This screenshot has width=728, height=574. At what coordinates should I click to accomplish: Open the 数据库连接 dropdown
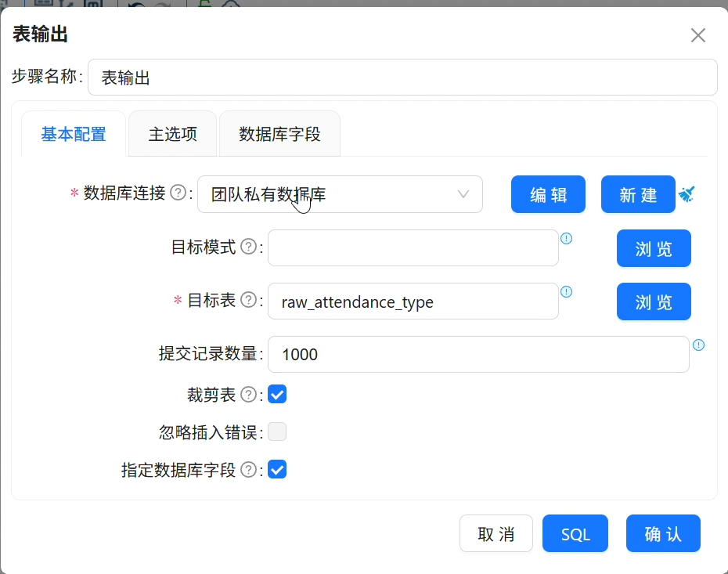[340, 194]
